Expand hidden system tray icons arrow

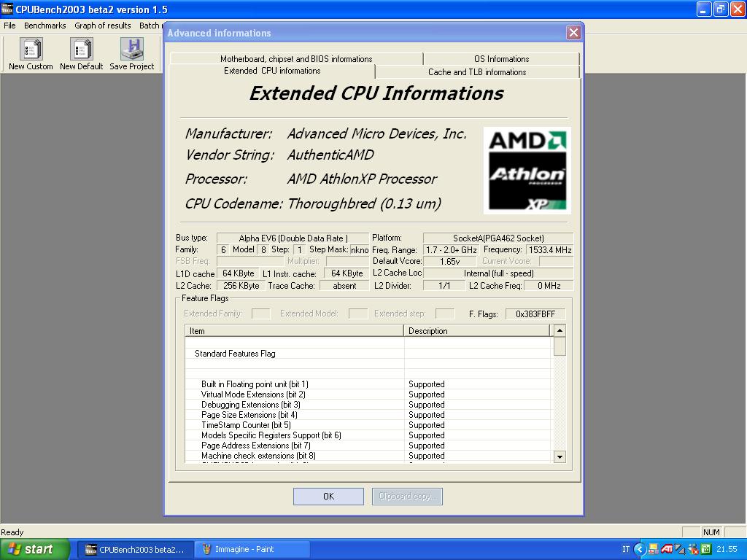[x=640, y=549]
